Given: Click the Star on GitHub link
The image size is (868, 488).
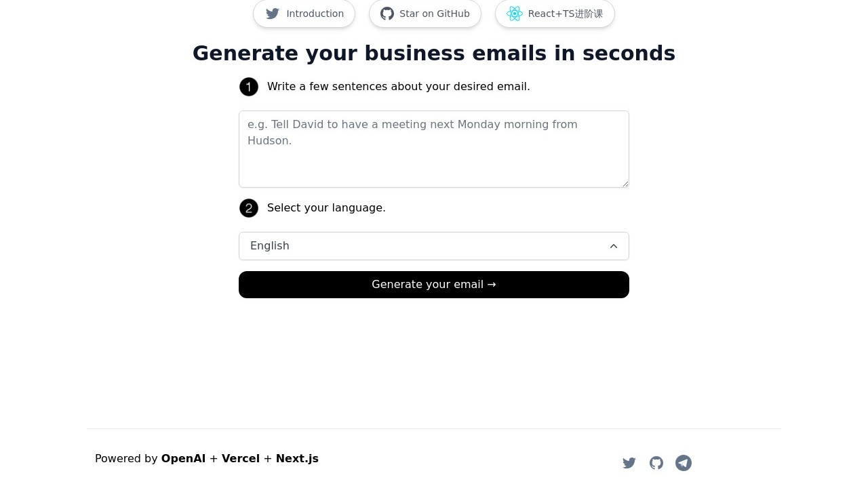Looking at the screenshot, I should pyautogui.click(x=434, y=14).
